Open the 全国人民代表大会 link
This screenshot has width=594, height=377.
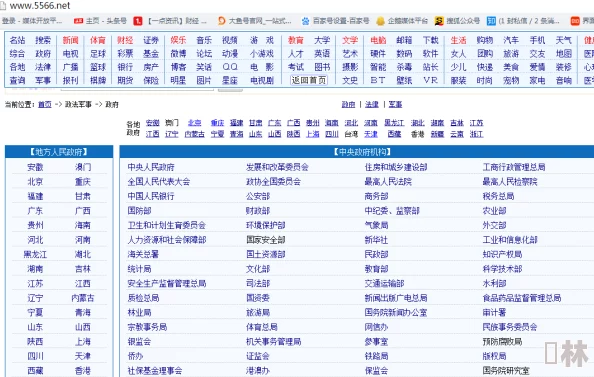159,182
